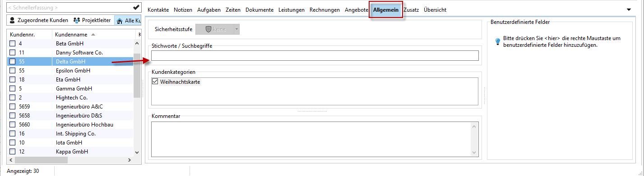
Task: Click into the Stichworte / Suchbegriffe field
Action: 315,56
